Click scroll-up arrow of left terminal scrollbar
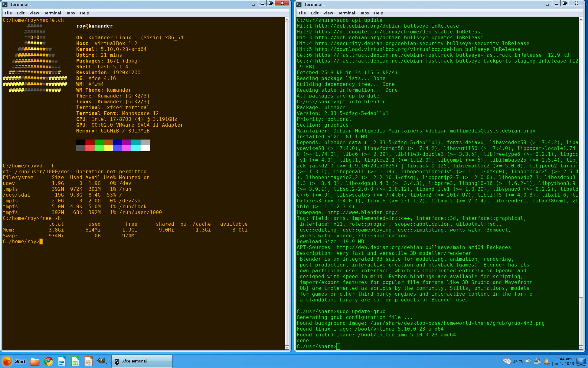The height and width of the screenshot is (368, 588). pyautogui.click(x=287, y=19)
